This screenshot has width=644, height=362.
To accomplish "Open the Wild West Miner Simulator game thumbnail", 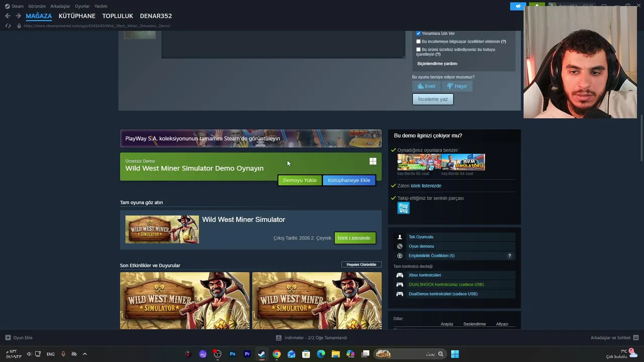I will click(162, 229).
